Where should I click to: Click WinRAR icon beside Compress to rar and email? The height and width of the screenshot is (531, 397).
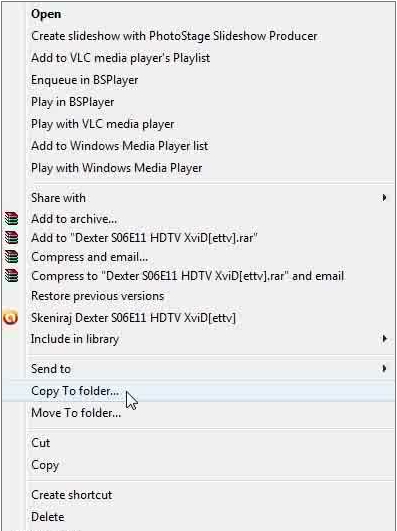point(12,276)
